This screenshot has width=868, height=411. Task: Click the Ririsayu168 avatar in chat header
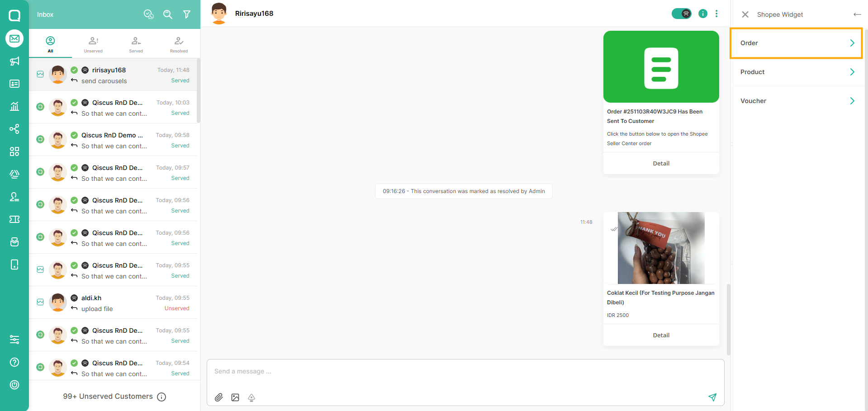pos(219,14)
